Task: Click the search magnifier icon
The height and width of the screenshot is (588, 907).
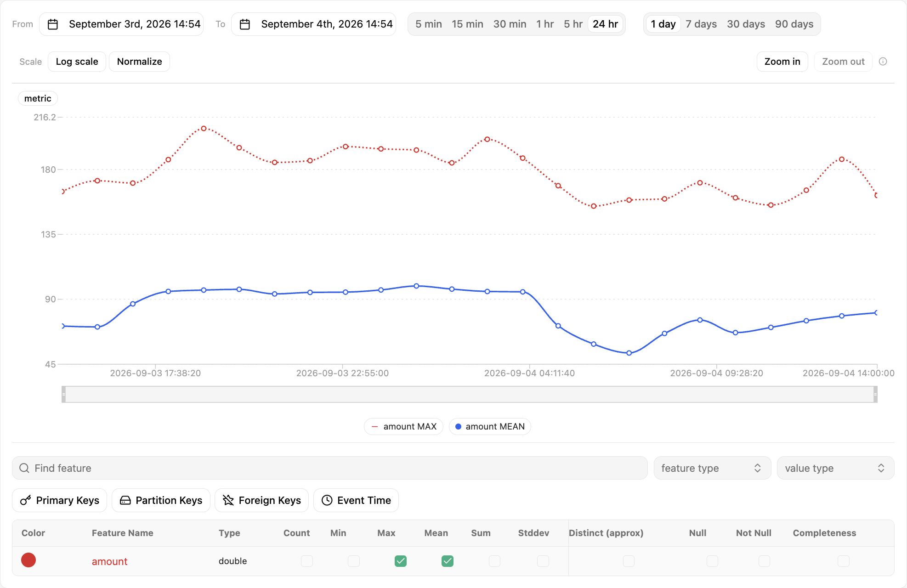Action: pyautogui.click(x=24, y=468)
